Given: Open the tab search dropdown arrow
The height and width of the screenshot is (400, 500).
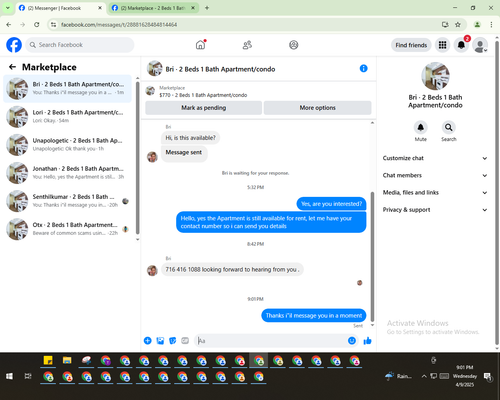Looking at the screenshot, I should 8,8.
